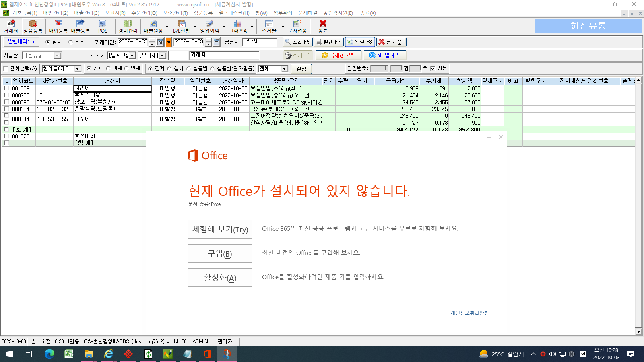Open 매출등록 toolbar icon
This screenshot has height=362, width=644.
pyautogui.click(x=80, y=27)
